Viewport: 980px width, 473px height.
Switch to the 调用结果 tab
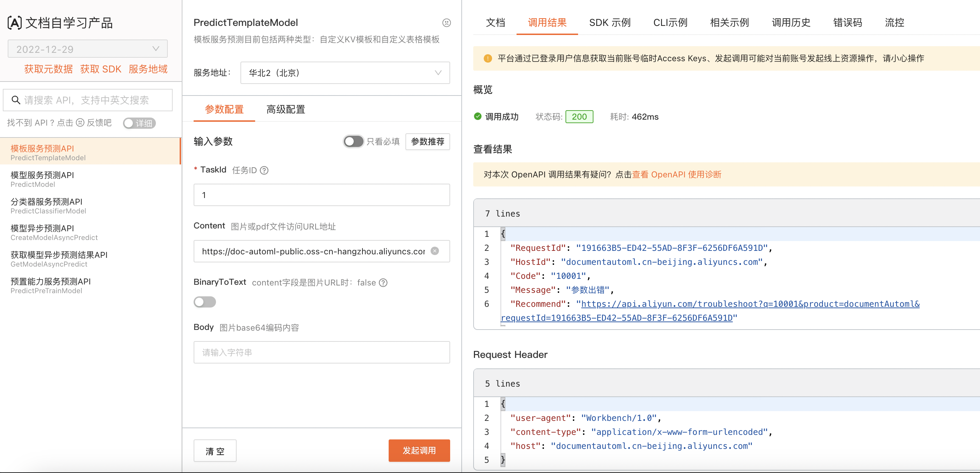[x=547, y=22]
